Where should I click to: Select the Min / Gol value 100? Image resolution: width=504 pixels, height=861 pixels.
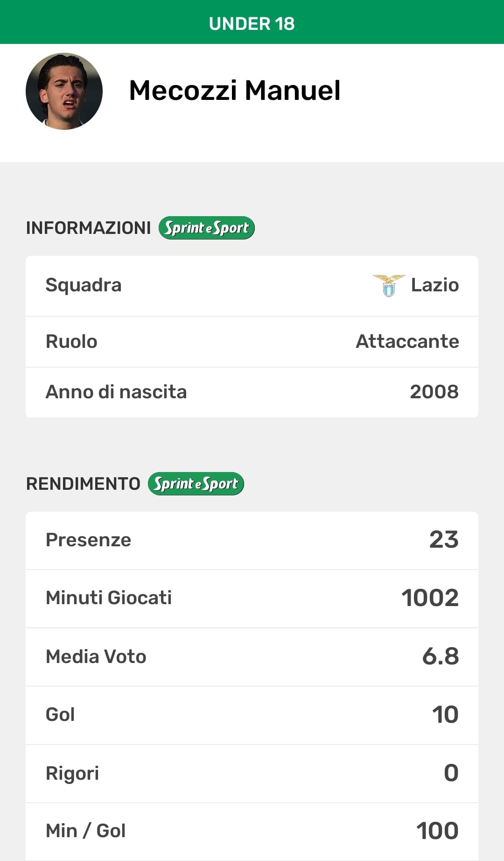437,831
